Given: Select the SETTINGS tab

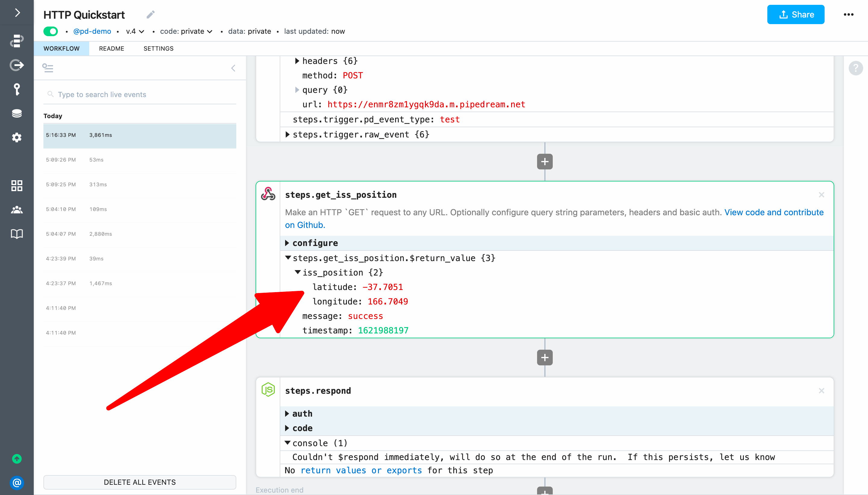Looking at the screenshot, I should [159, 48].
